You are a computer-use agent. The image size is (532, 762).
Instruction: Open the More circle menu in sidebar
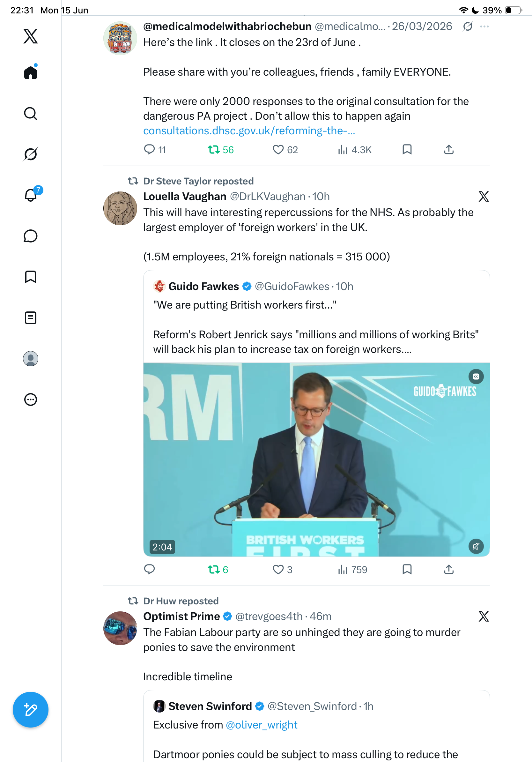click(31, 400)
